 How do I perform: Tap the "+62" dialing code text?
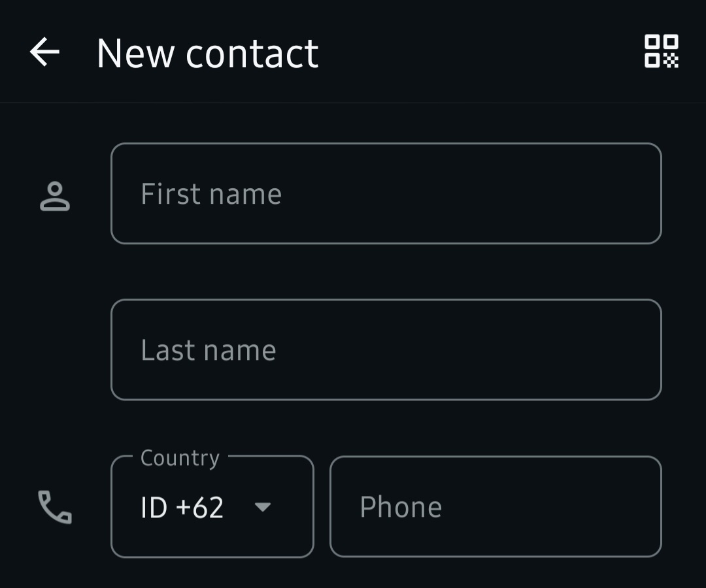pyautogui.click(x=199, y=508)
